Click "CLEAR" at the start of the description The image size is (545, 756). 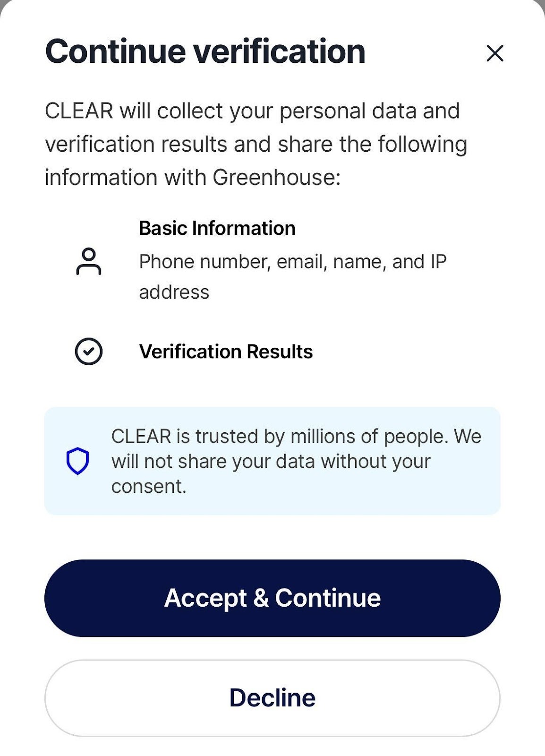(x=79, y=111)
